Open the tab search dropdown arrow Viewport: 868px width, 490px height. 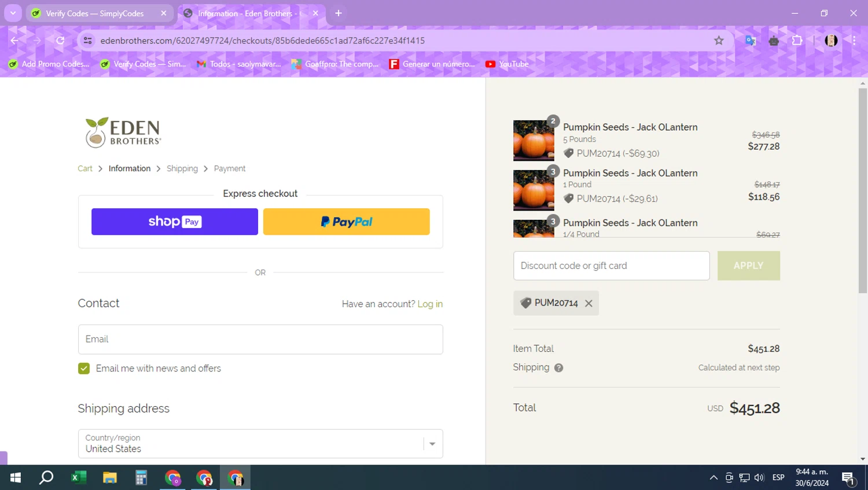click(13, 13)
